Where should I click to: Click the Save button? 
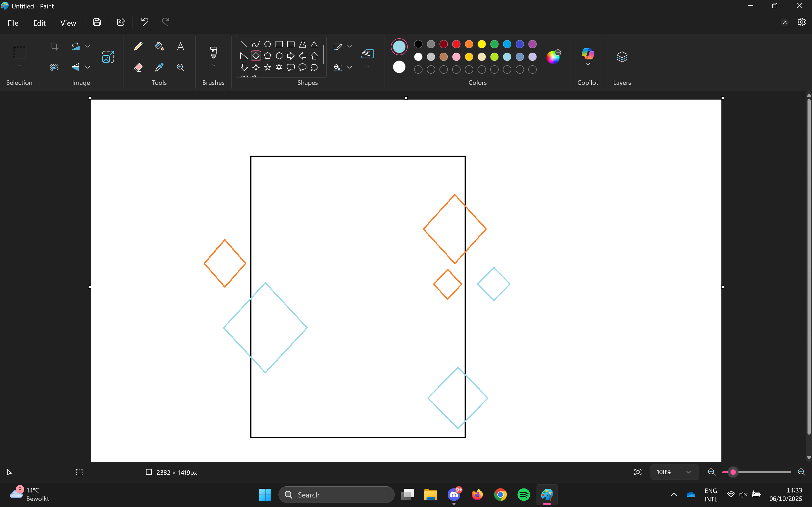[97, 22]
